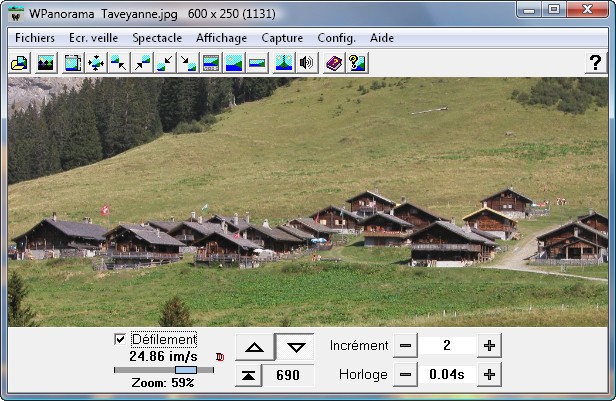Screen dimensions: 616x401
Task: Open the Spectacle menu
Action: click(157, 38)
